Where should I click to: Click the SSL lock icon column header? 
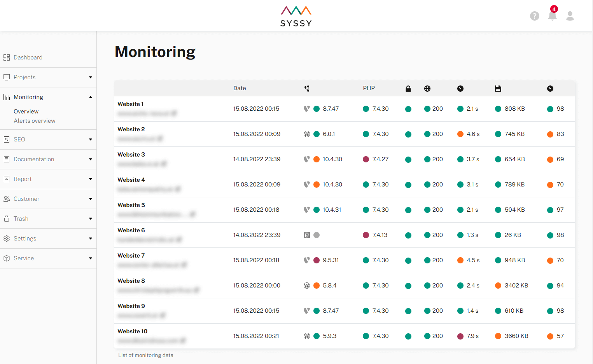(408, 88)
